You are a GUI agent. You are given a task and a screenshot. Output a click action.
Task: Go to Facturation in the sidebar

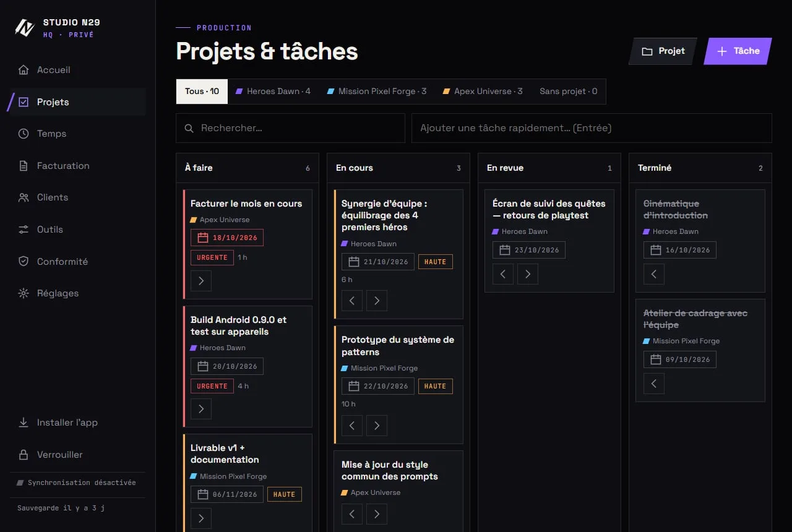pos(77,166)
